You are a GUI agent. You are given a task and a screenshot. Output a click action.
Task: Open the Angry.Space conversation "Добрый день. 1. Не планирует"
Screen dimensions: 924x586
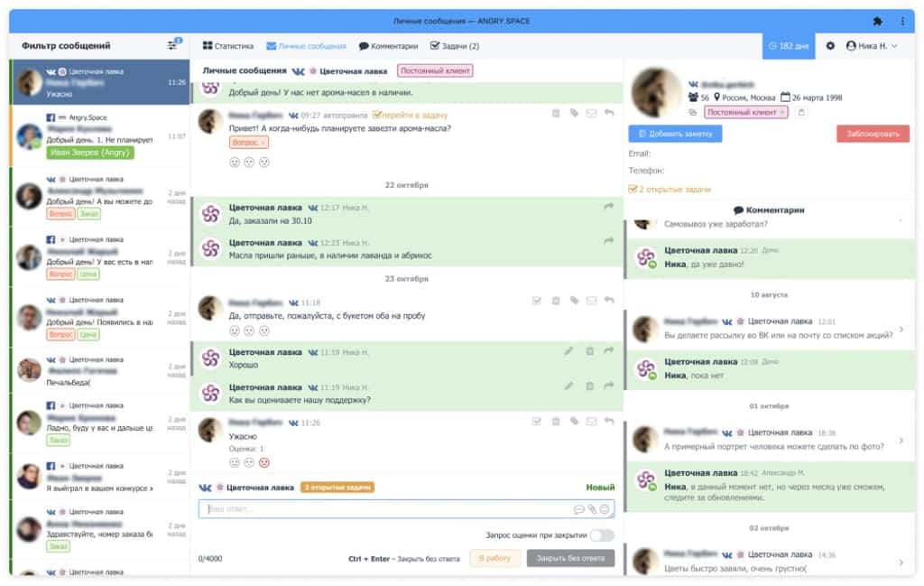(100, 136)
